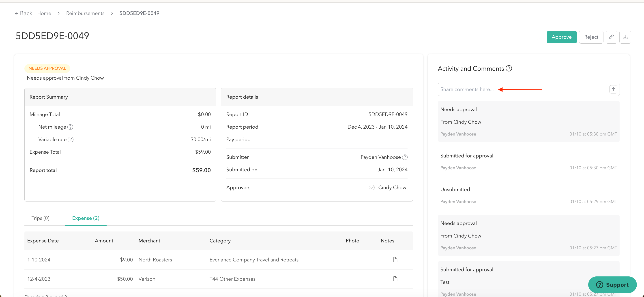Open Reimbursements breadcrumb link

(85, 13)
